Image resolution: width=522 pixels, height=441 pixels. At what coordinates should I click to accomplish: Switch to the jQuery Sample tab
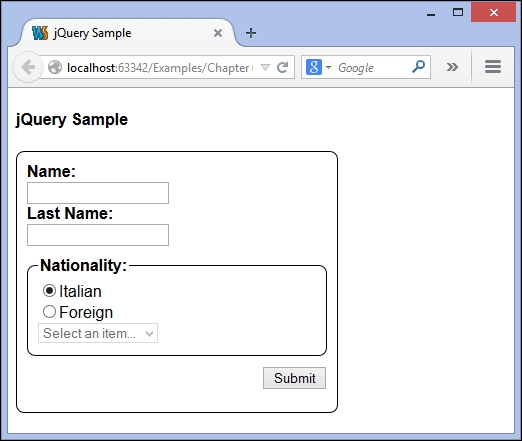click(x=92, y=33)
